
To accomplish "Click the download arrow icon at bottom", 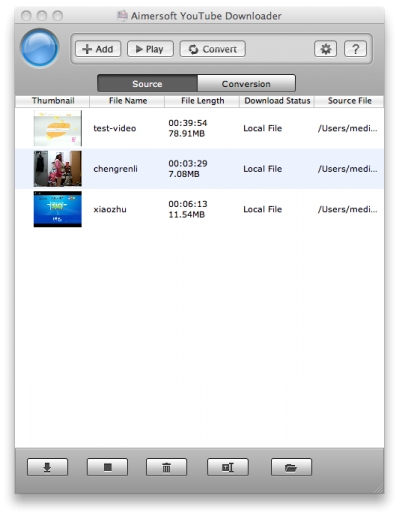I will click(47, 467).
